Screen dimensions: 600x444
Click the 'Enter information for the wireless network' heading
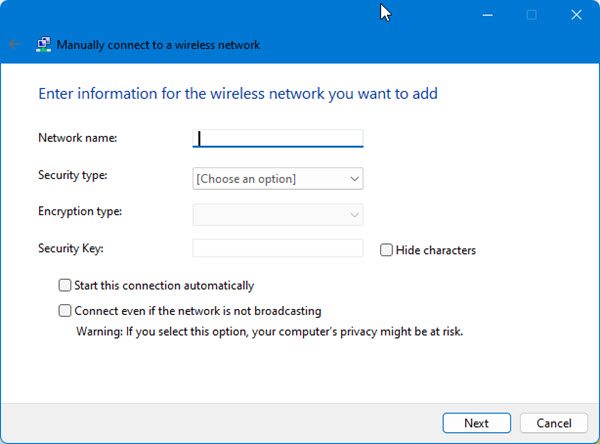238,94
